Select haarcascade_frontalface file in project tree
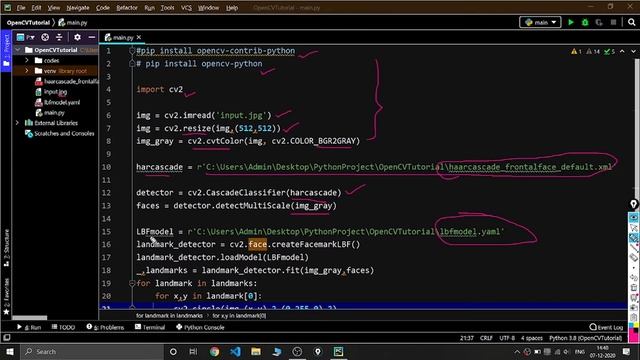 67,81
